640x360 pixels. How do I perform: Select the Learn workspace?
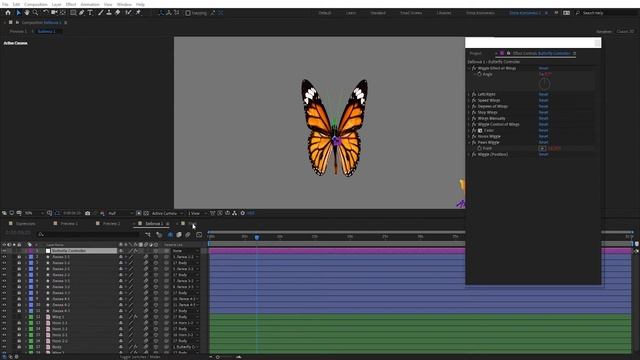point(351,13)
